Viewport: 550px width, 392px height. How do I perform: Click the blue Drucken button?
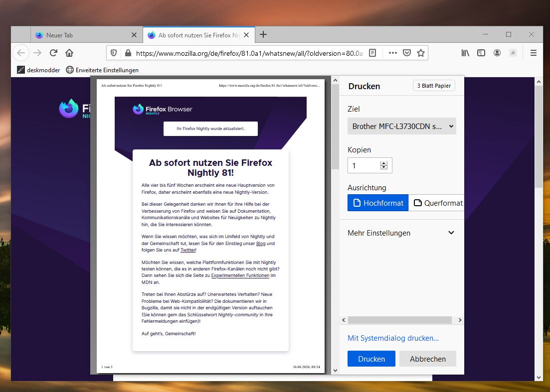coord(371,359)
